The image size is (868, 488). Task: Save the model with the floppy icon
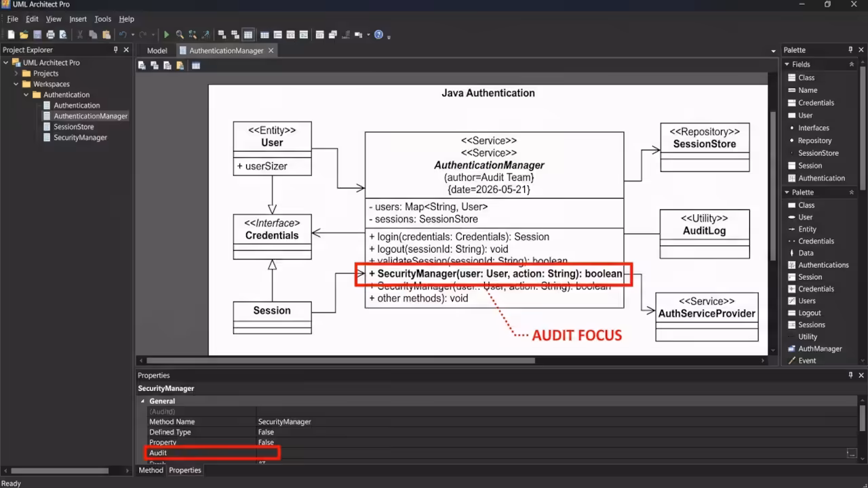(37, 35)
